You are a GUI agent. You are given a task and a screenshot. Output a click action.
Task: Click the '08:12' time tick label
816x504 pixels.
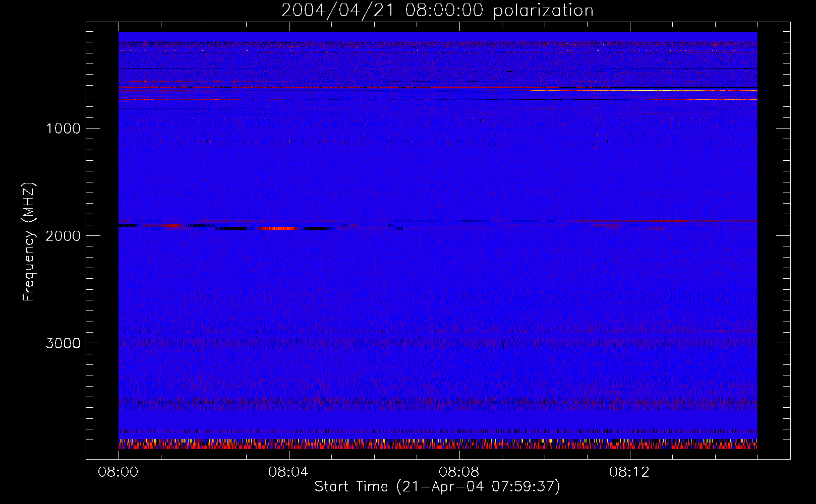point(629,472)
